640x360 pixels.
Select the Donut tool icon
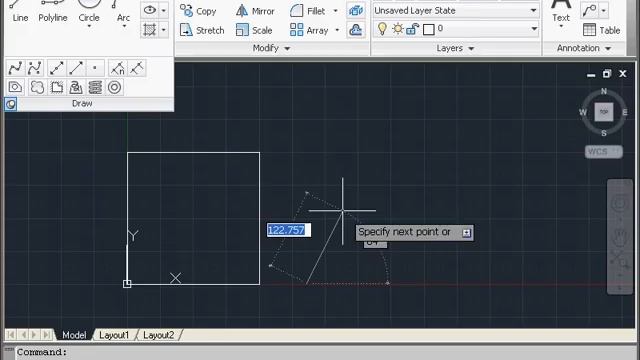click(115, 87)
